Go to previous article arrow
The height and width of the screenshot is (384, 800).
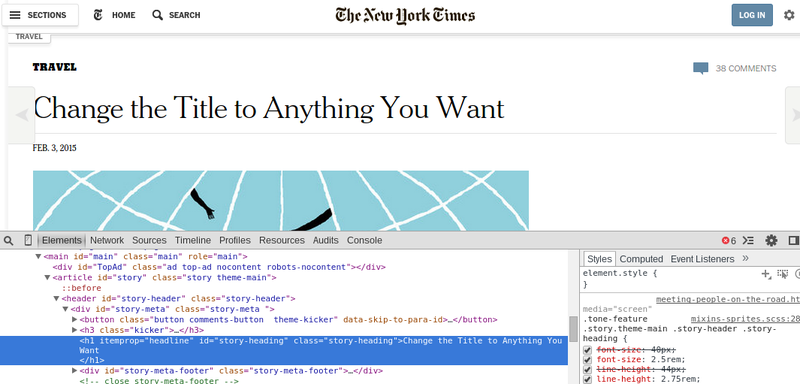[21, 115]
